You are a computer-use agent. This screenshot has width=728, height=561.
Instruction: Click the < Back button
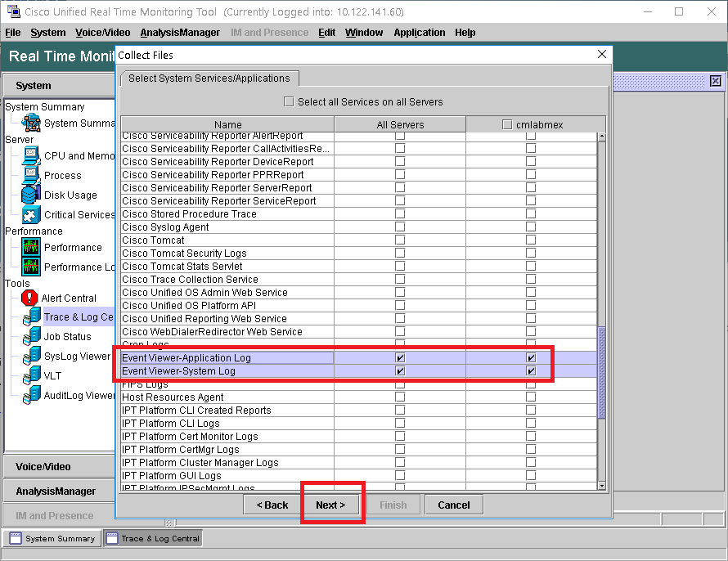[272, 505]
